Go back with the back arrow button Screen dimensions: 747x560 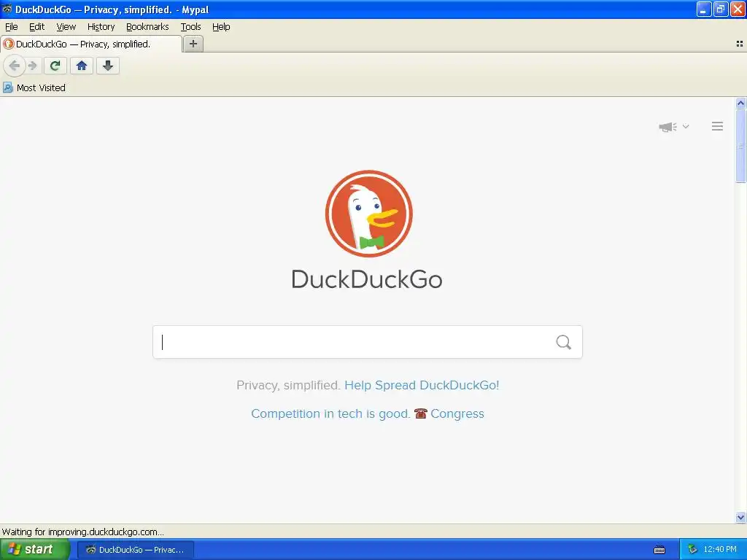point(15,65)
